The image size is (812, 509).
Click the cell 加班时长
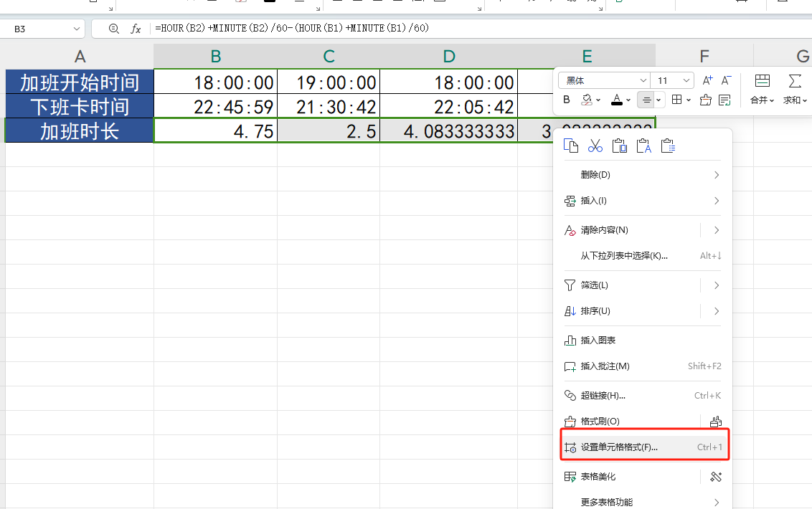[80, 130]
